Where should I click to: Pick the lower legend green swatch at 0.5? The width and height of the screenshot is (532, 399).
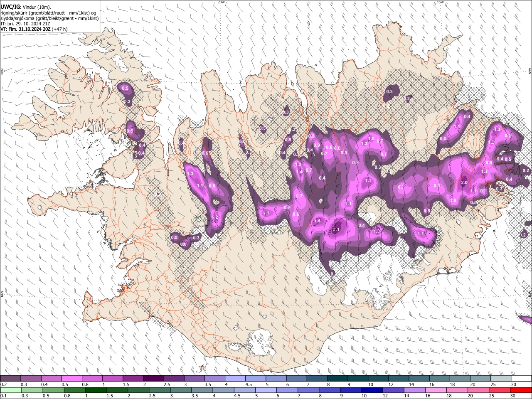[x=53, y=390]
